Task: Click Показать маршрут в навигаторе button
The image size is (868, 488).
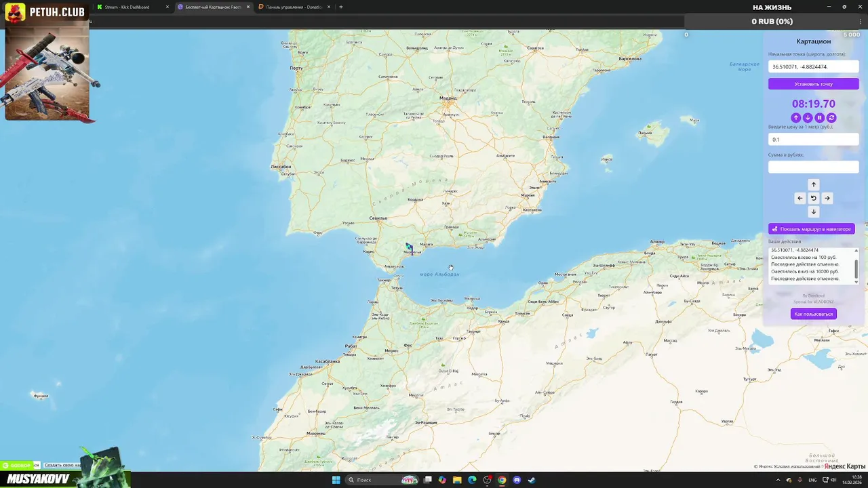Action: (x=812, y=229)
